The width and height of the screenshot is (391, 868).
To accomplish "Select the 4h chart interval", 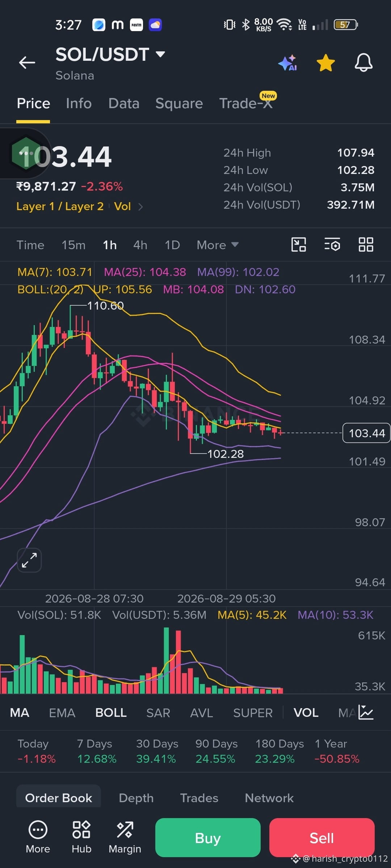I will (140, 245).
